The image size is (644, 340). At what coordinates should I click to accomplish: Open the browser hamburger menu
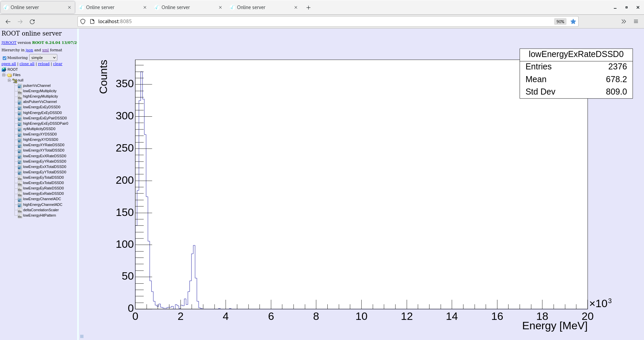pos(636,22)
